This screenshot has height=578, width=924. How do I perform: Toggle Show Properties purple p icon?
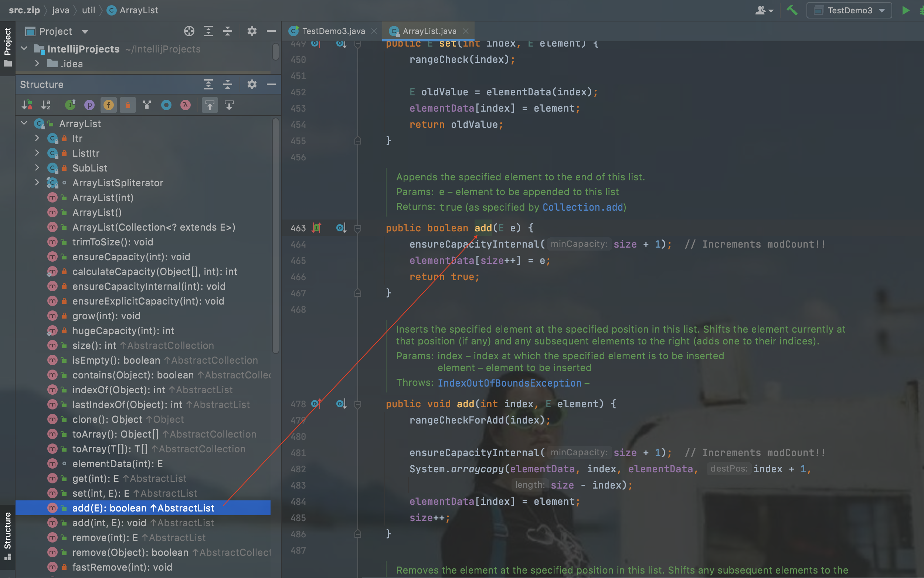[89, 105]
